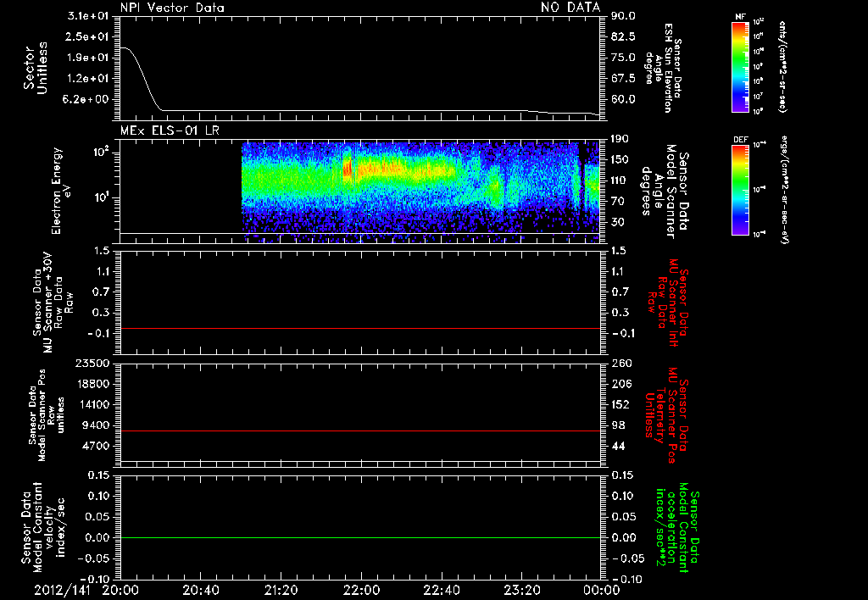
Task: Click the '60.0' elevation angle tick
Action: click(x=623, y=100)
